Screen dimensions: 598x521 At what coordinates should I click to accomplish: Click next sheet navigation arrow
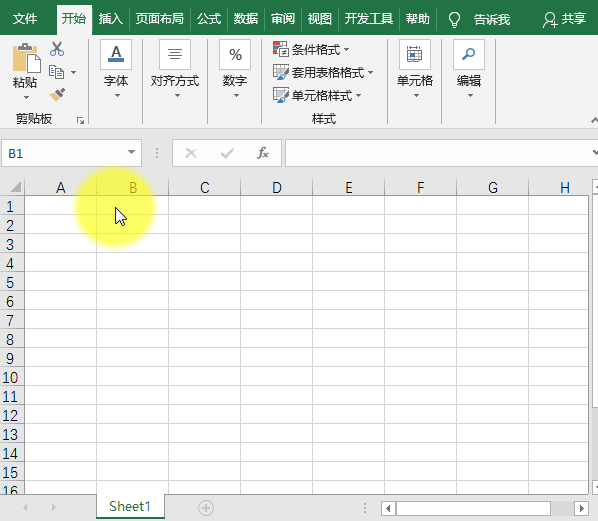53,508
